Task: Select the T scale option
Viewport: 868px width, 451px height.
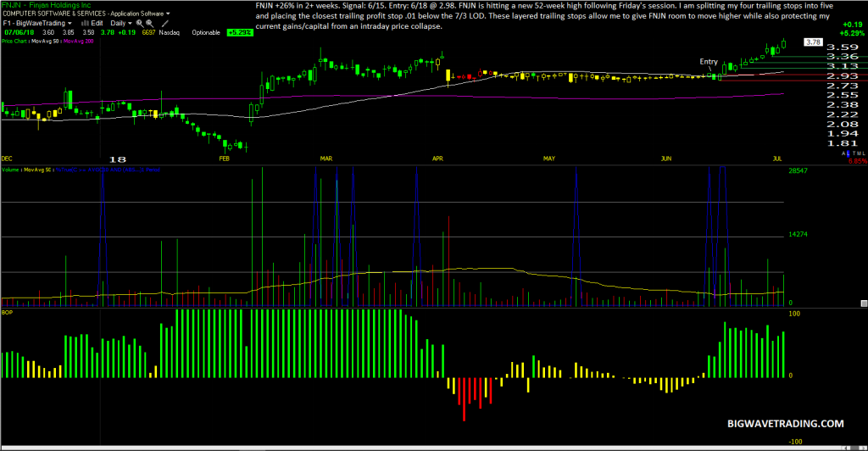Action: click(854, 153)
